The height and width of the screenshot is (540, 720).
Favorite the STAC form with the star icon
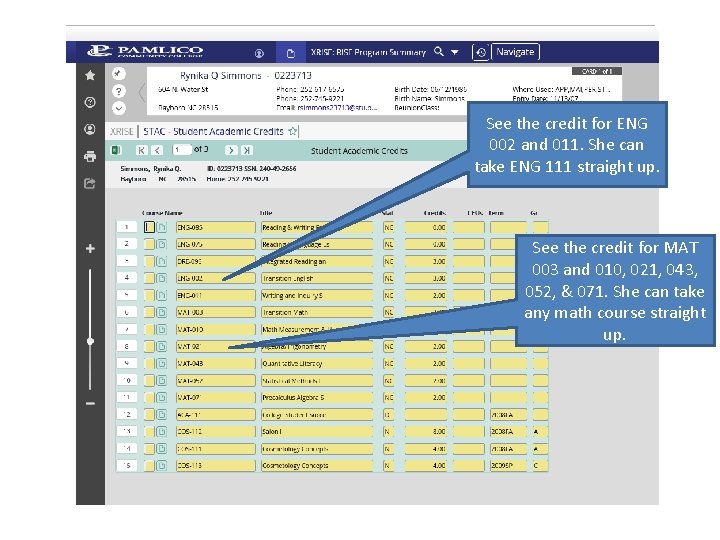point(292,131)
